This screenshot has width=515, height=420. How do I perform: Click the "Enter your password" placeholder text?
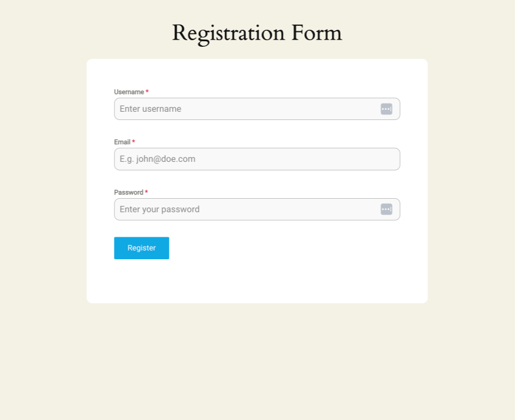click(x=160, y=209)
